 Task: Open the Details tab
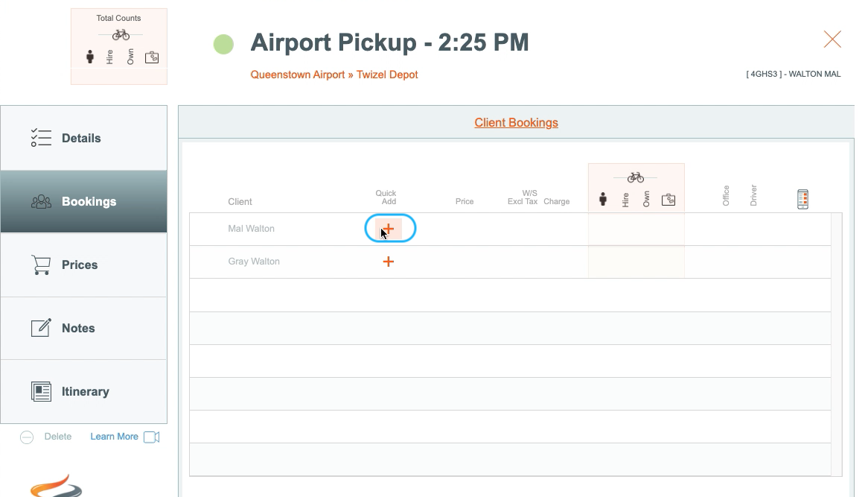pos(83,138)
